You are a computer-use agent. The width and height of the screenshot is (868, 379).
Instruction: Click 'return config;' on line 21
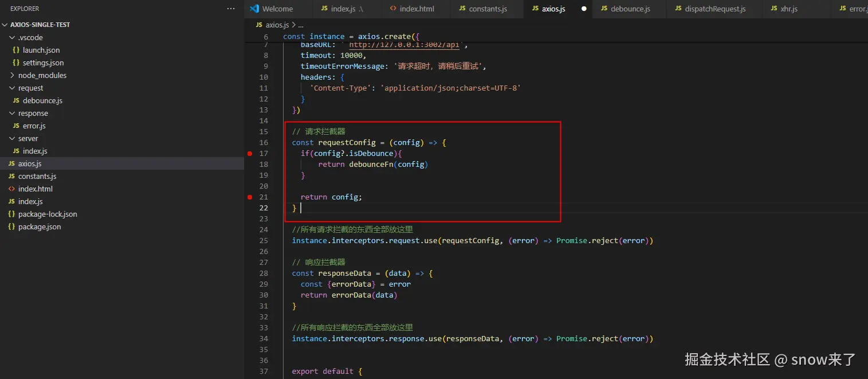tap(331, 197)
